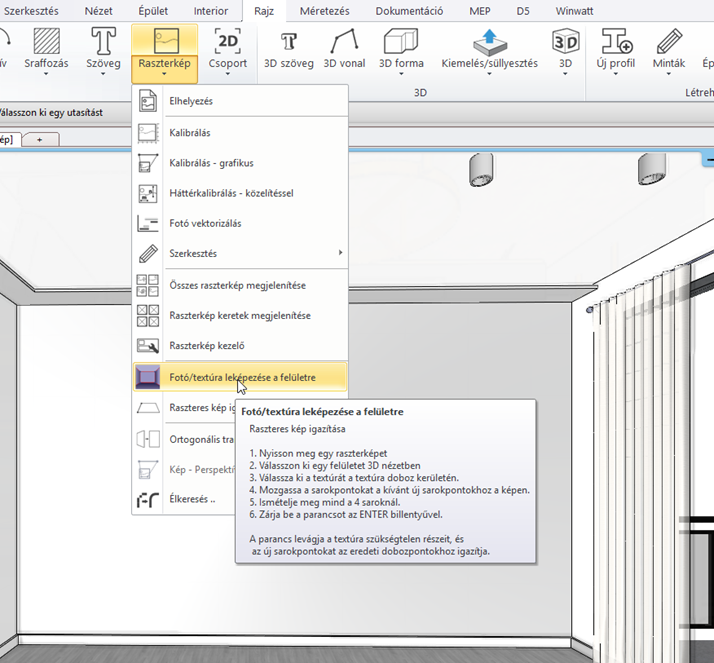Click the Kiemelés/süllyesztés icon
The height and width of the screenshot is (663, 714).
point(489,41)
